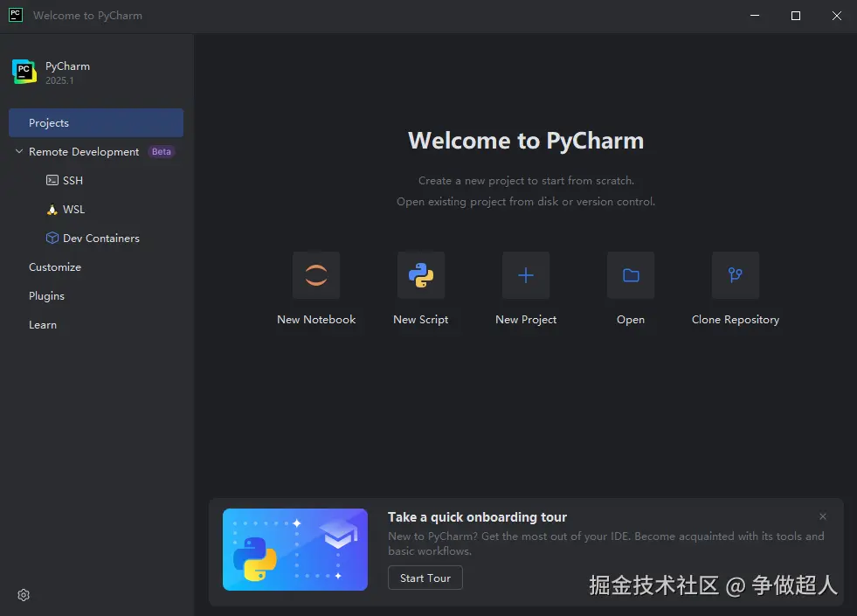Click the Clone Repository branch icon
Viewport: 857px width, 616px height.
tap(735, 275)
